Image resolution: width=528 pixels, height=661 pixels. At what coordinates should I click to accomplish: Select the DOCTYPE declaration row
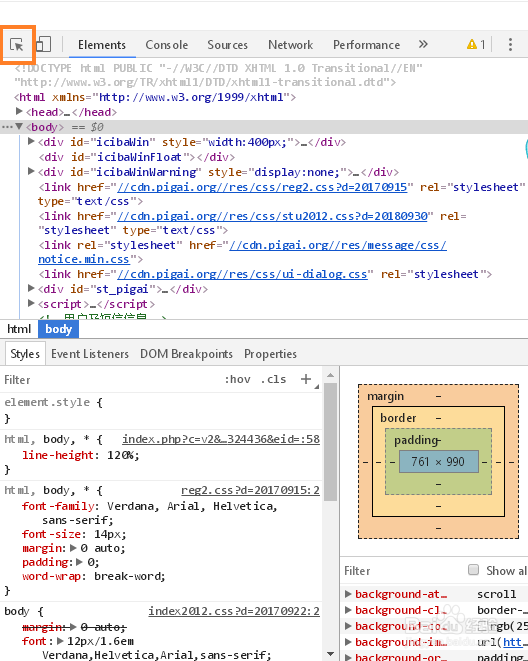pos(218,75)
